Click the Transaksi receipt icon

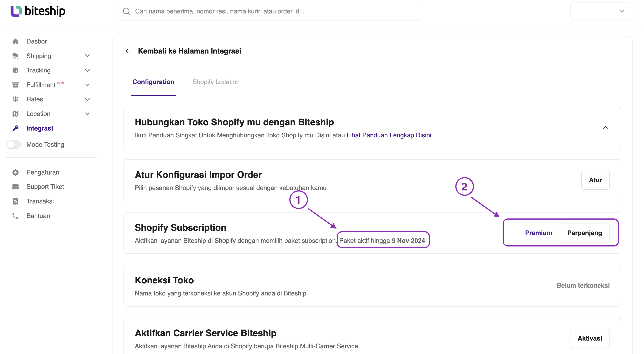(x=15, y=202)
